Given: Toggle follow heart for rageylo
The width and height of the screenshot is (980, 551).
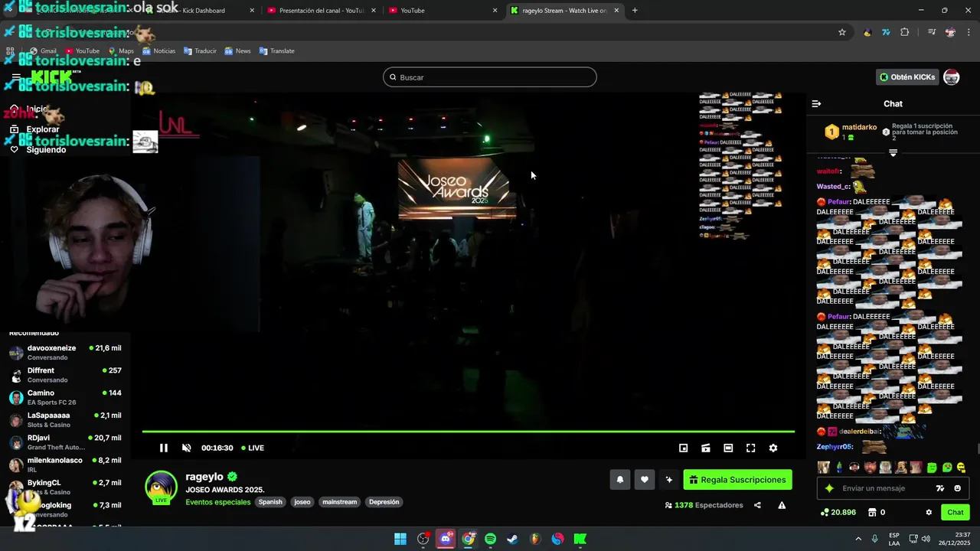Looking at the screenshot, I should [645, 480].
